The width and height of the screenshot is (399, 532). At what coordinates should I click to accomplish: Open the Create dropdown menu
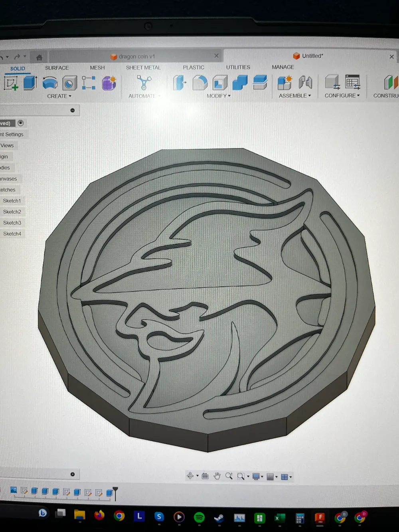(x=59, y=96)
